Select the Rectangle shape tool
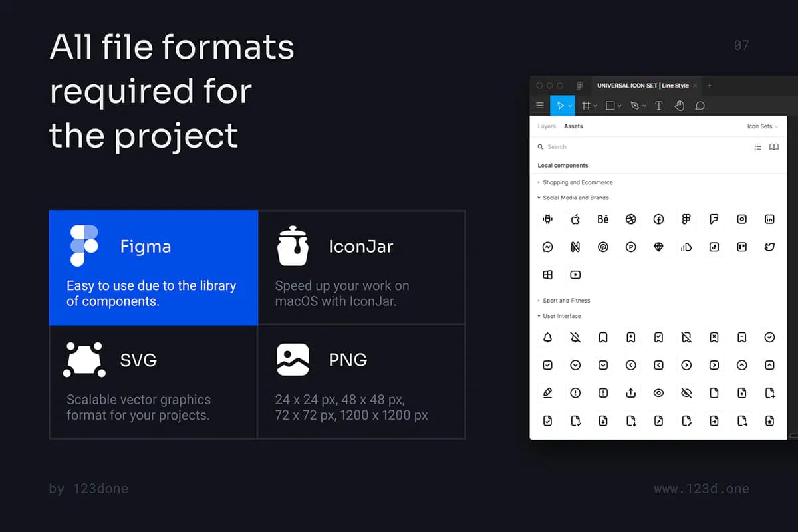 point(610,106)
